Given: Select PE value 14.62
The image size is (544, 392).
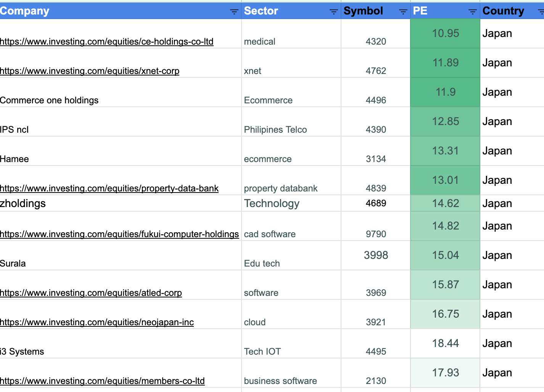Looking at the screenshot, I should coord(445,203).
